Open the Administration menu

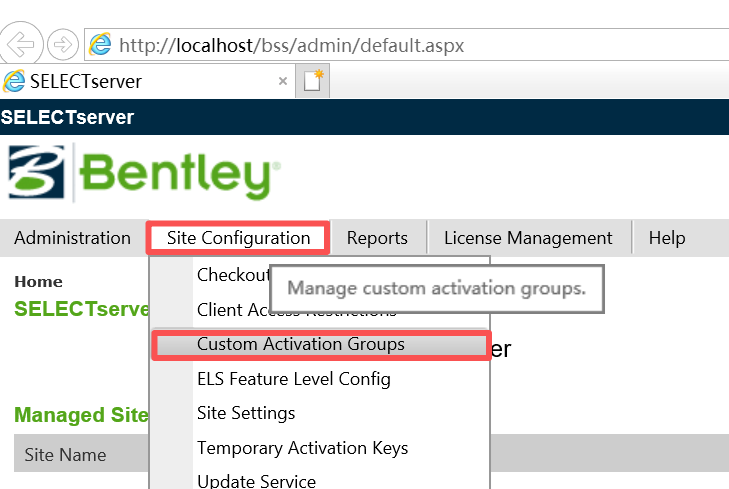pos(72,238)
